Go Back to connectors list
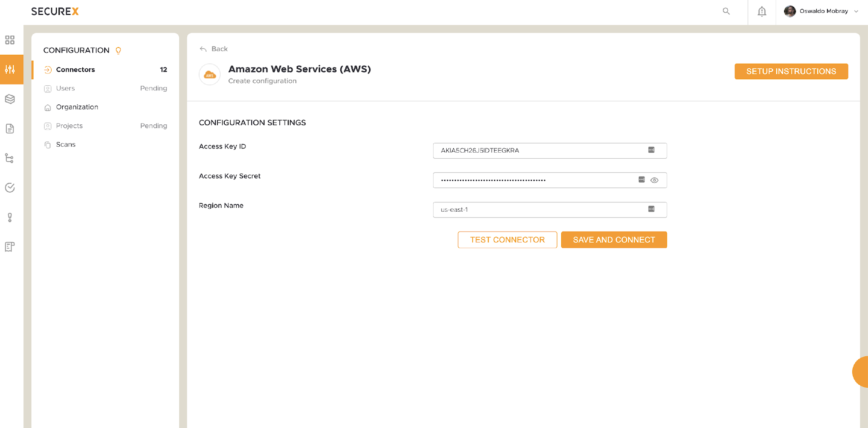868x428 pixels. (214, 49)
